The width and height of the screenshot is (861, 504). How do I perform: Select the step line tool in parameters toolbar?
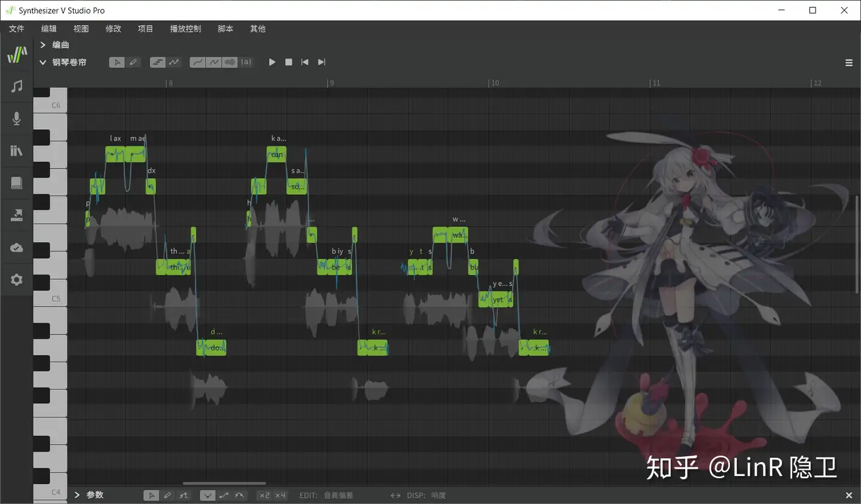click(184, 495)
